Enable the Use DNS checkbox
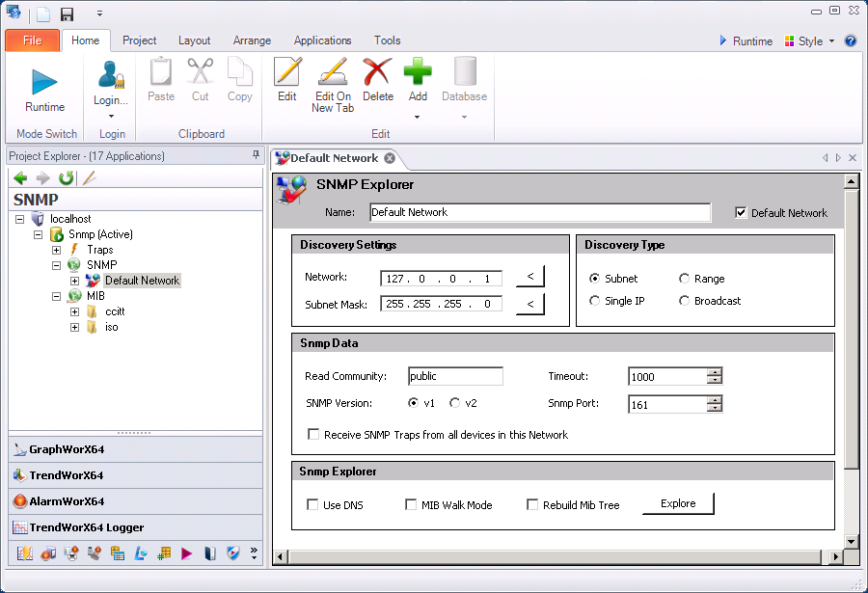 click(x=312, y=504)
